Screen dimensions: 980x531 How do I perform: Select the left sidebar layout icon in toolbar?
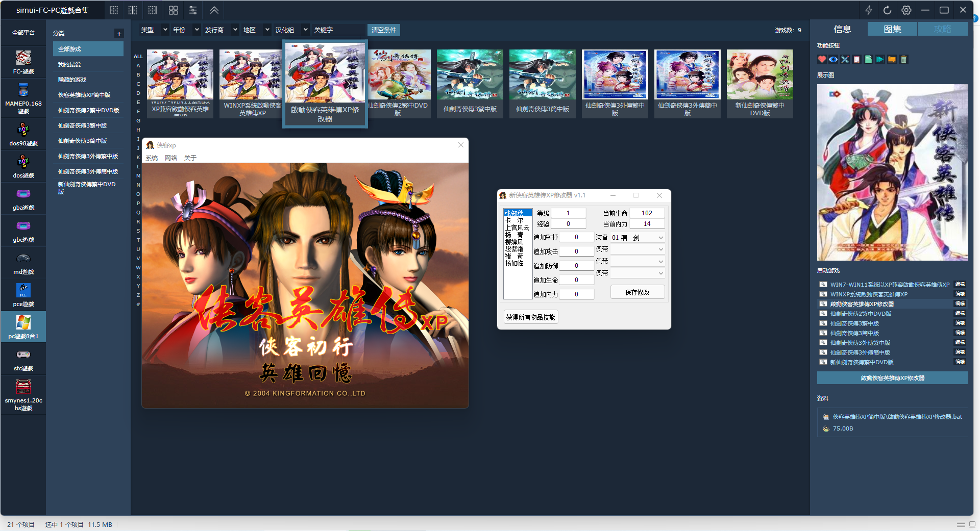point(114,10)
